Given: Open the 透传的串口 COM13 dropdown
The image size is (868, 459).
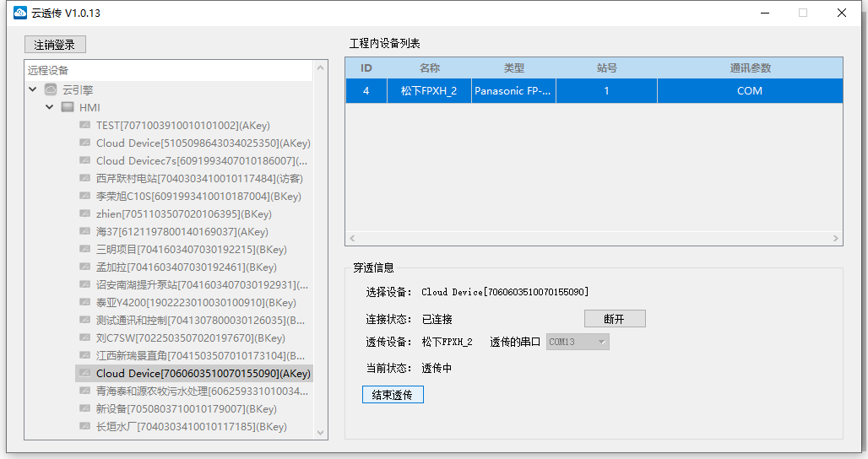Looking at the screenshot, I should (578, 342).
